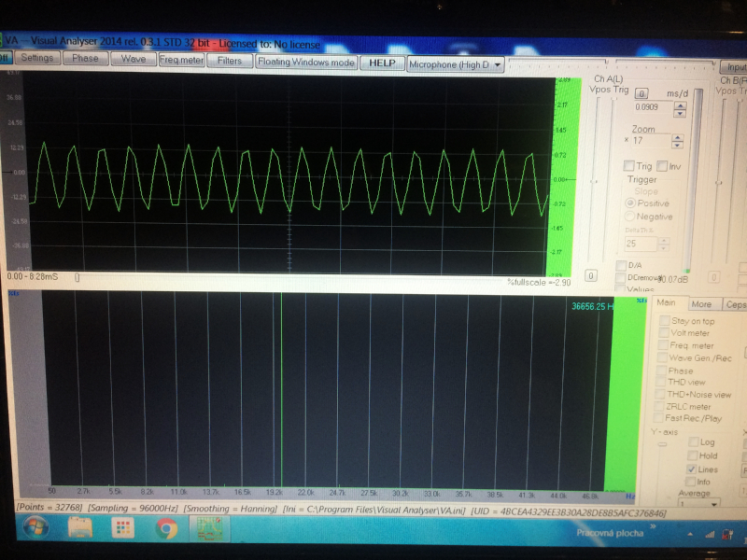This screenshot has height=560, width=747.
Task: Increase the Zoom factor
Action: [x=678, y=137]
